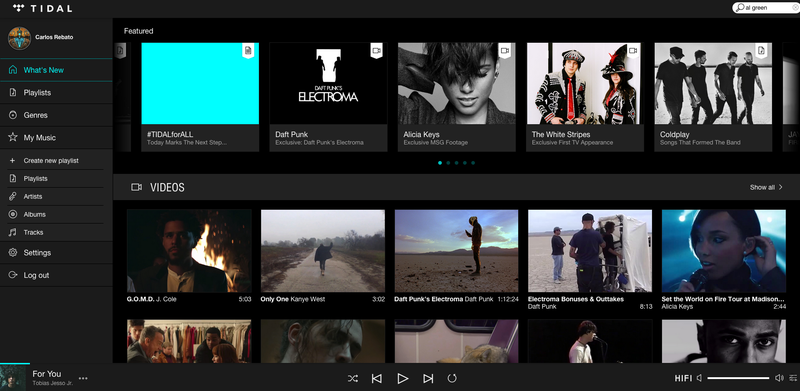Image resolution: width=800 pixels, height=391 pixels.
Task: Skip to previous track
Action: (x=377, y=378)
